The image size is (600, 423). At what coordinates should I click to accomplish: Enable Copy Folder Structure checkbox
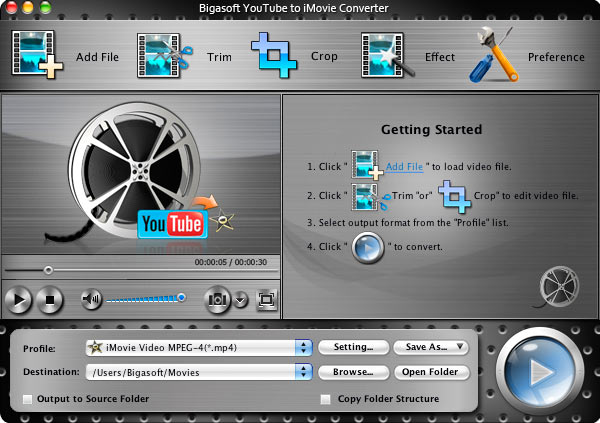click(x=325, y=399)
